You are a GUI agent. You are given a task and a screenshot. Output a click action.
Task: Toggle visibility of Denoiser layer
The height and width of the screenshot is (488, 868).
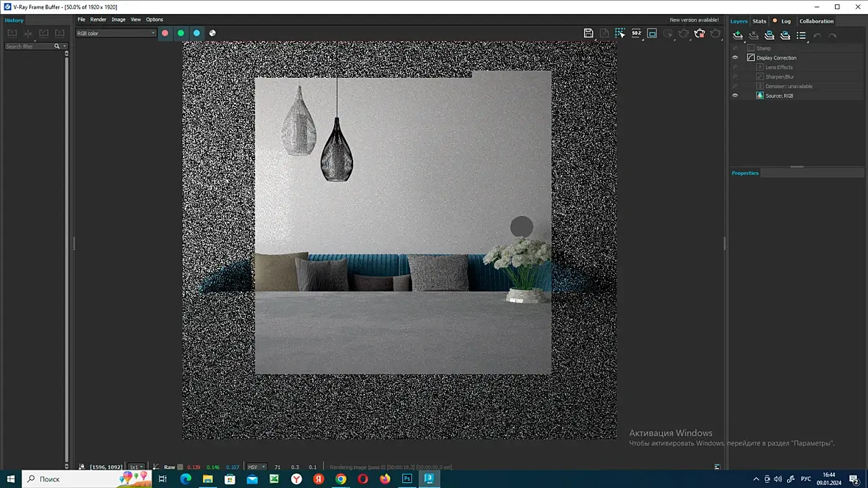735,86
